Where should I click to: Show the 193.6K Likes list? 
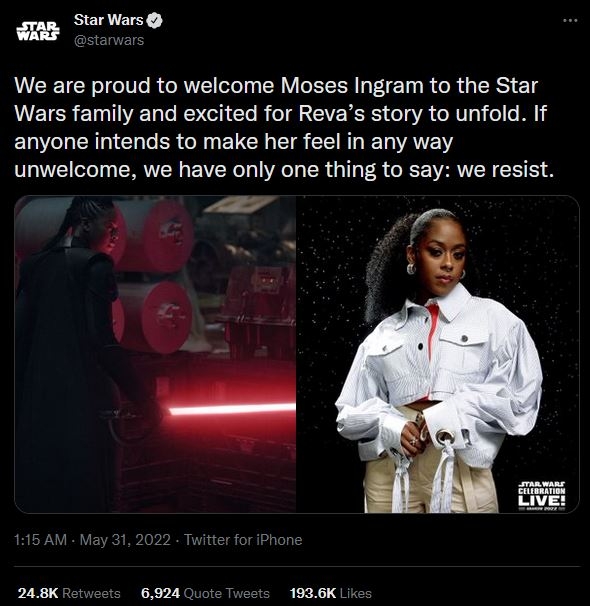[331, 593]
